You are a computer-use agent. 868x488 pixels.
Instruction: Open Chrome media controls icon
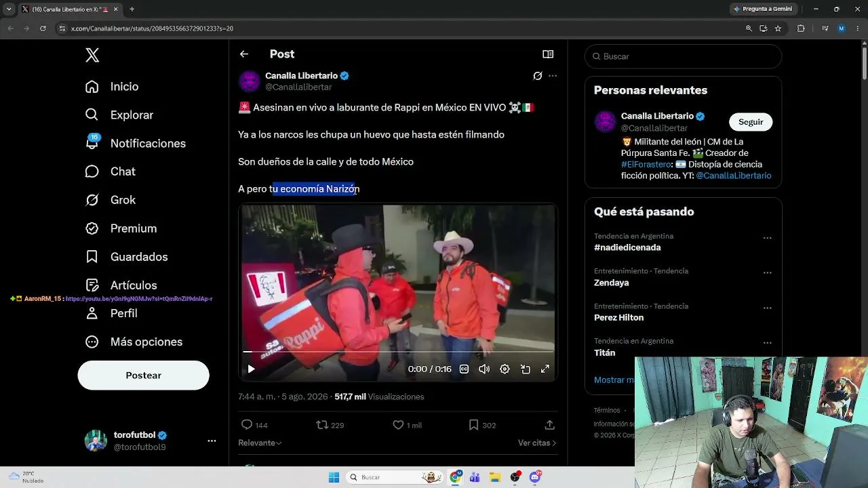point(825,28)
